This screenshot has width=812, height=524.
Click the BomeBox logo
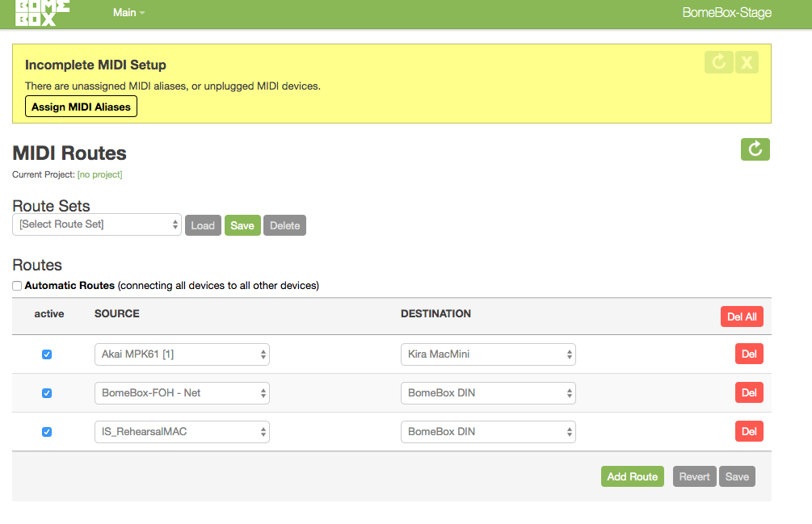tap(43, 13)
